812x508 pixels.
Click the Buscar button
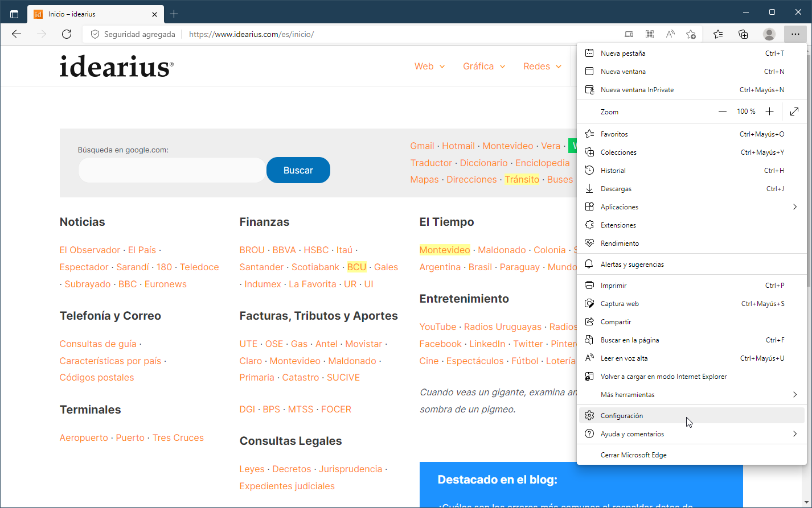298,170
